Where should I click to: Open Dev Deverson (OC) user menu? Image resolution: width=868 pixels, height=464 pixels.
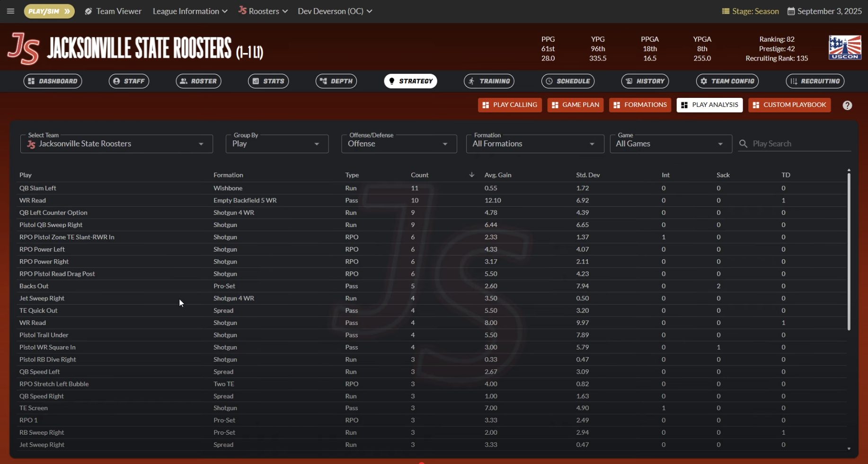(x=335, y=11)
